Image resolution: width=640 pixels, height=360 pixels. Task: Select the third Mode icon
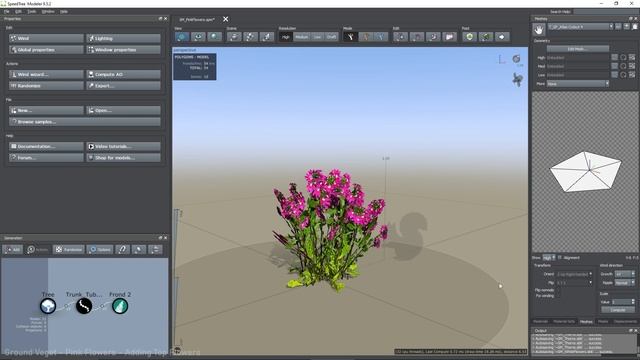(x=382, y=37)
